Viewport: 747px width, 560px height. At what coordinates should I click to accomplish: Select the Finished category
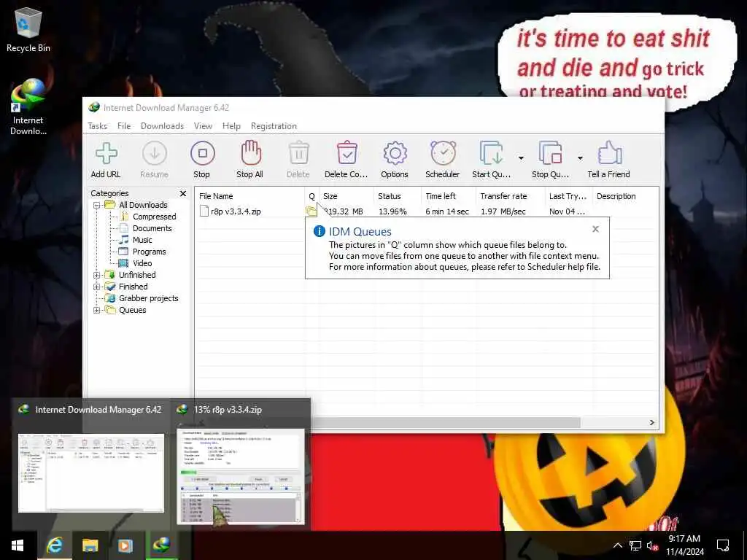point(133,287)
